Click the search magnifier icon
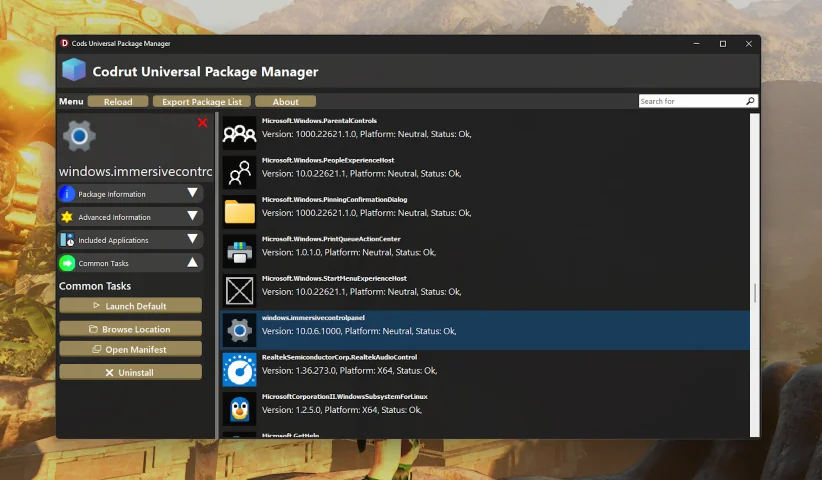 pyautogui.click(x=750, y=101)
